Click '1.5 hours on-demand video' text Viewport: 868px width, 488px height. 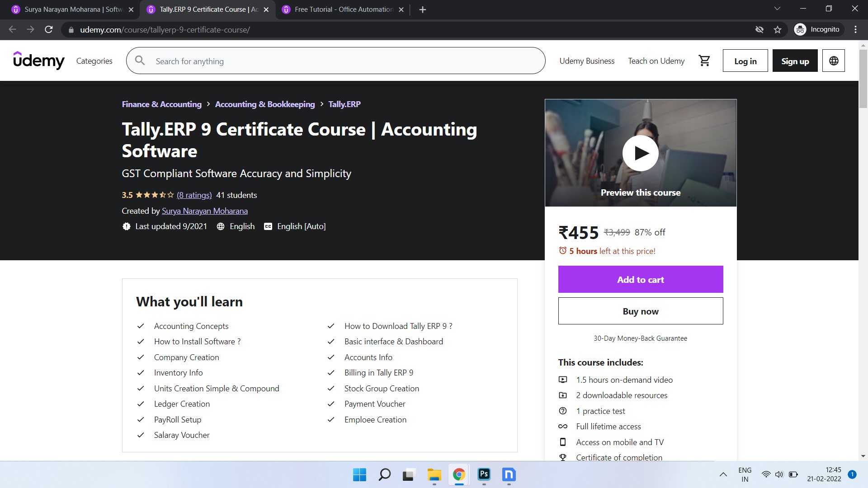(x=624, y=380)
